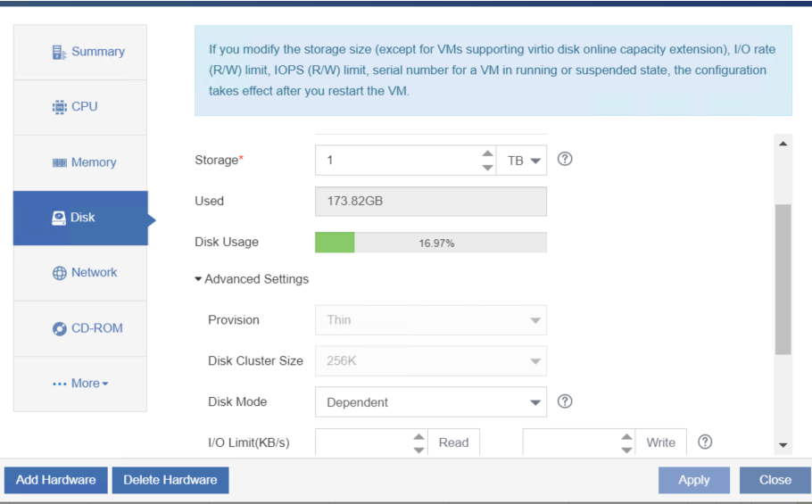Click the Write I/O limit input field
812x504 pixels.
(x=571, y=442)
